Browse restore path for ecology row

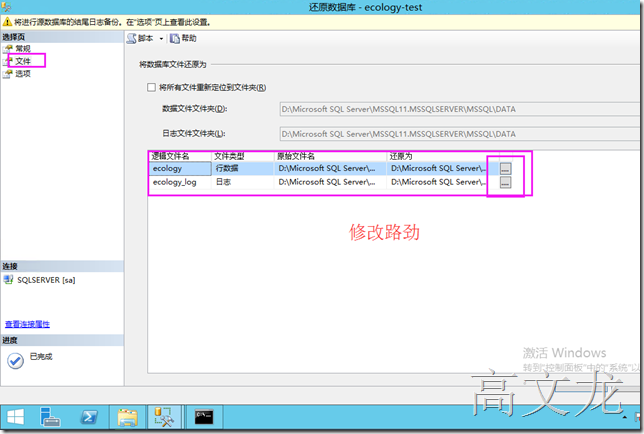tap(505, 168)
